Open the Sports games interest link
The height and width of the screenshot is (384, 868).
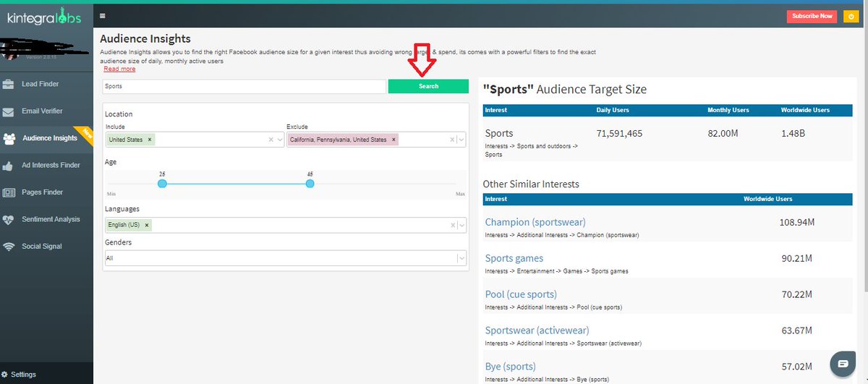514,258
